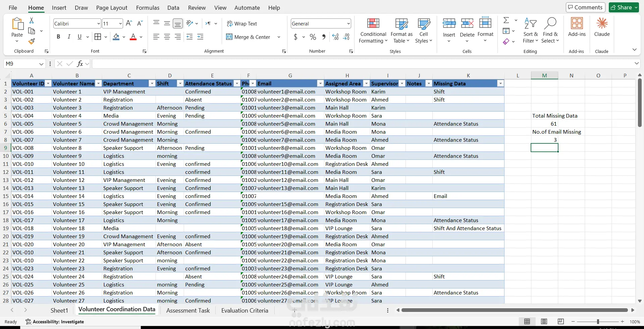Select column M header
Image resolution: width=644 pixels, height=329 pixels.
(x=544, y=75)
